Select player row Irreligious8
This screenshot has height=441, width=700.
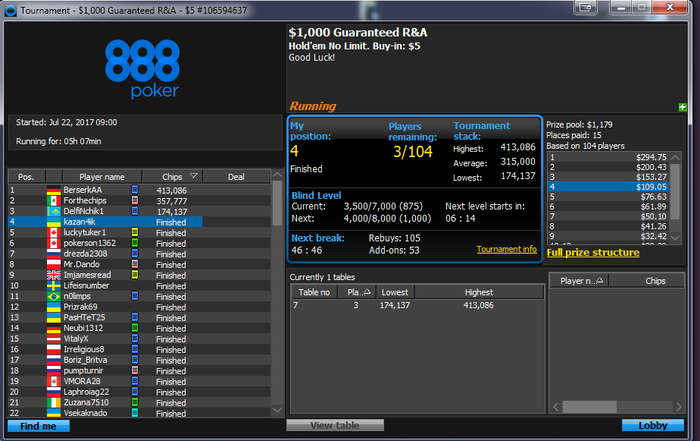click(x=139, y=349)
